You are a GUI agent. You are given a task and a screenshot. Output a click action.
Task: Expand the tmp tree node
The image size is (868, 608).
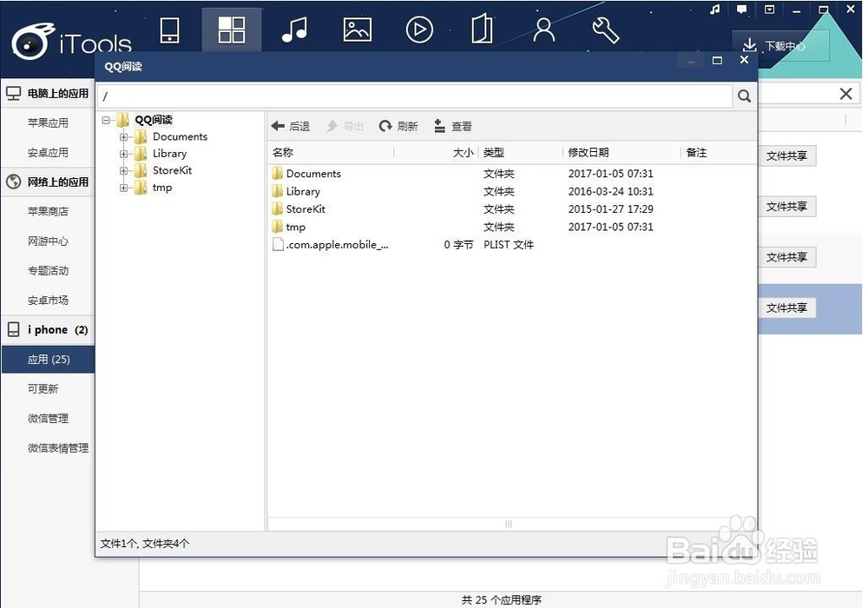pos(123,188)
